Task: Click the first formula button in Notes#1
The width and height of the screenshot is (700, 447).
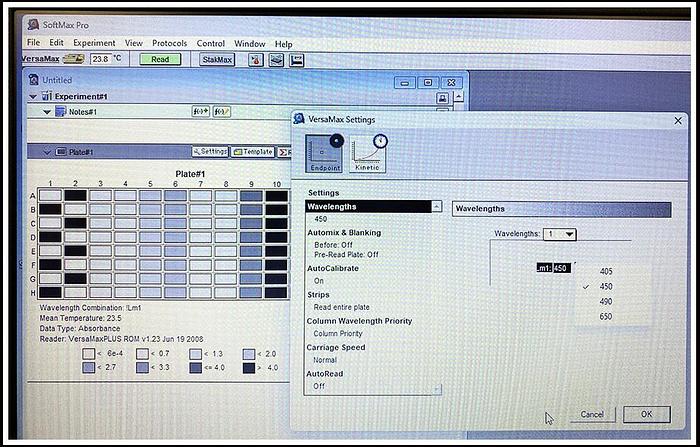Action: pos(200,112)
